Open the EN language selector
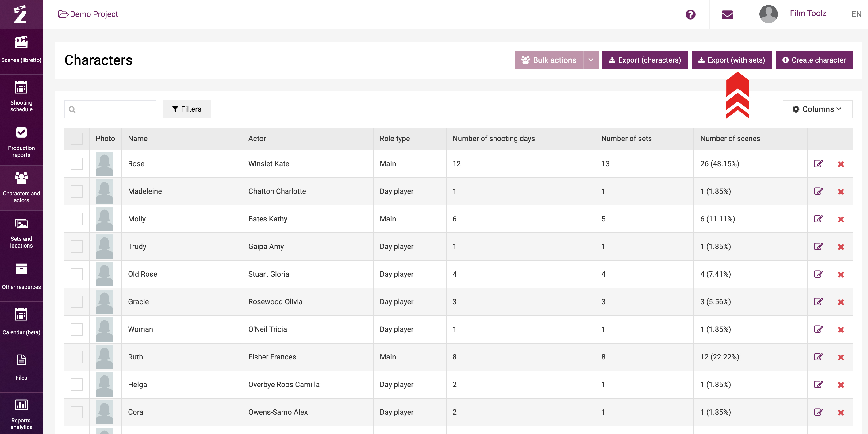The height and width of the screenshot is (434, 868). [x=856, y=14]
